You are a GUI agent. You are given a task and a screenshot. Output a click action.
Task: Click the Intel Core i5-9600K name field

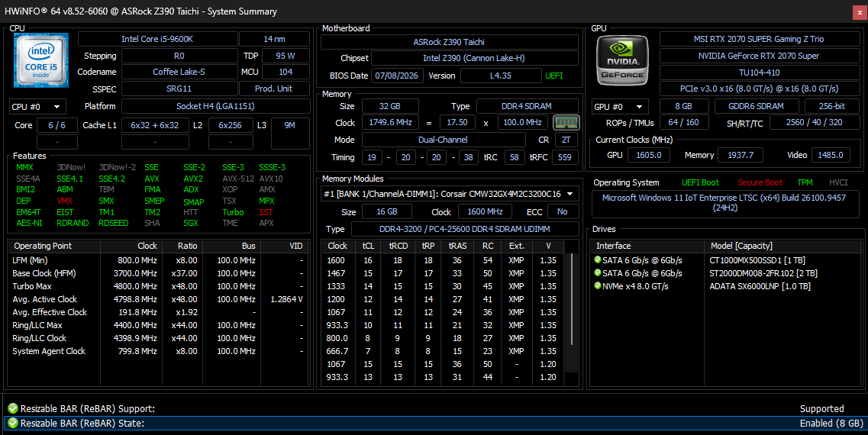coord(157,39)
